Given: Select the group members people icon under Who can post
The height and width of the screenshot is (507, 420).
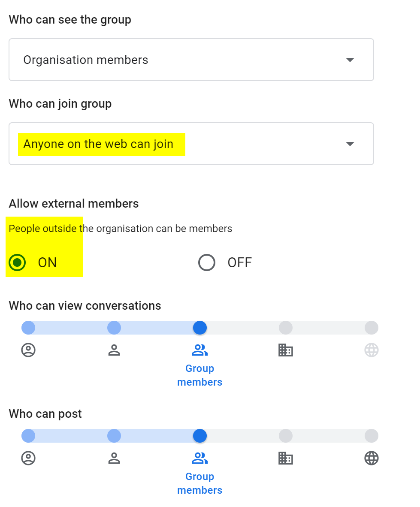Looking at the screenshot, I should [199, 459].
